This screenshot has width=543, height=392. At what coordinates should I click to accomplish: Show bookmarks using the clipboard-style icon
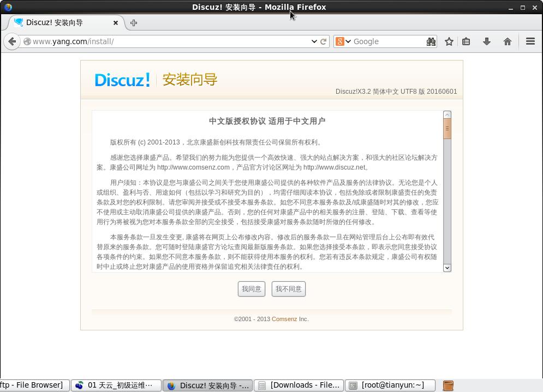click(467, 41)
